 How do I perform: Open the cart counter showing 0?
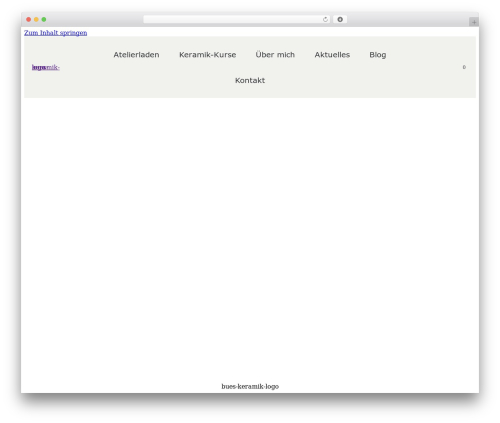point(464,67)
